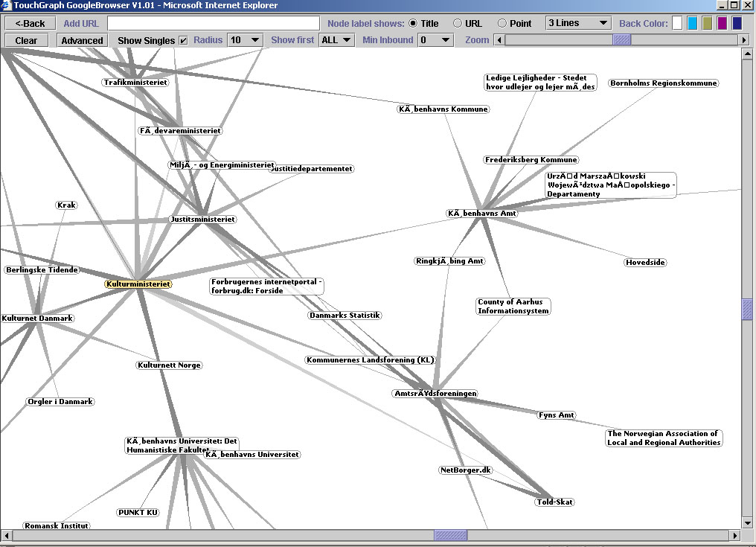Open the Min Inbound dropdown
Image resolution: width=756 pixels, height=547 pixels.
435,40
